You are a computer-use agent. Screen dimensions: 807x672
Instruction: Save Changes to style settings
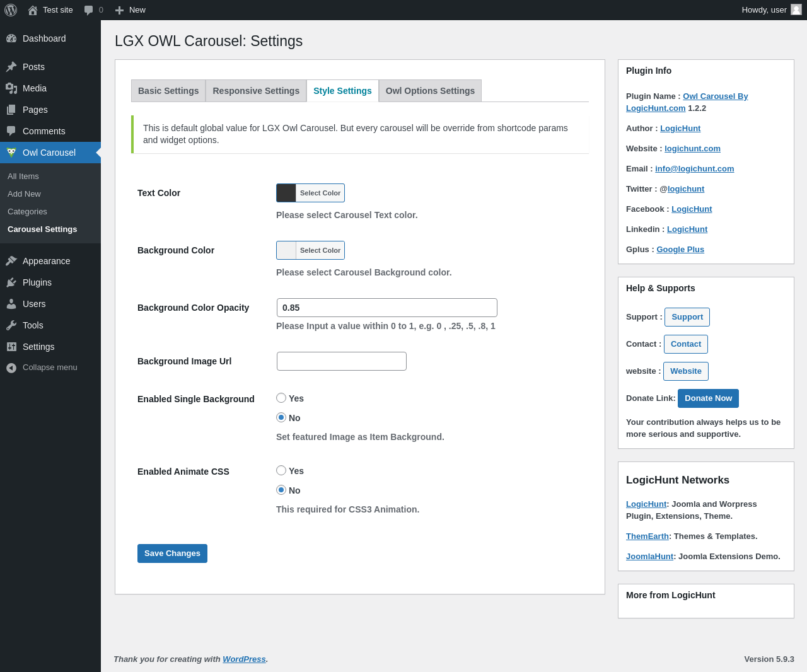tap(172, 553)
